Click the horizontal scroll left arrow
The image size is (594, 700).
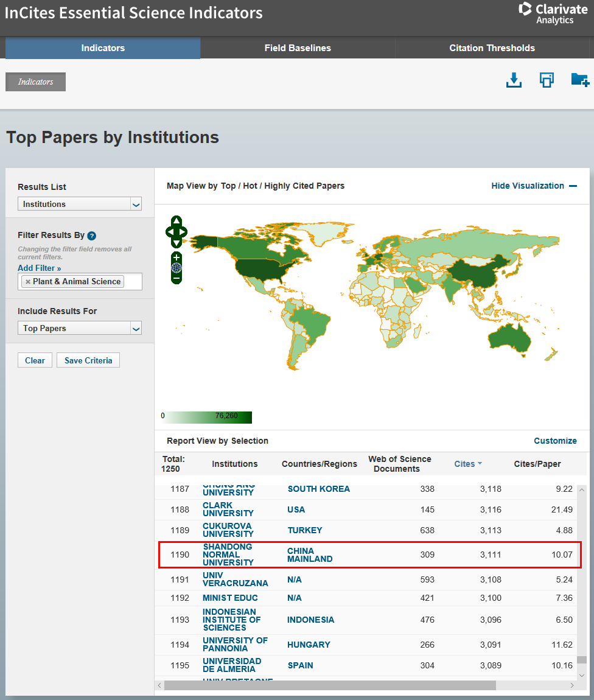(159, 685)
